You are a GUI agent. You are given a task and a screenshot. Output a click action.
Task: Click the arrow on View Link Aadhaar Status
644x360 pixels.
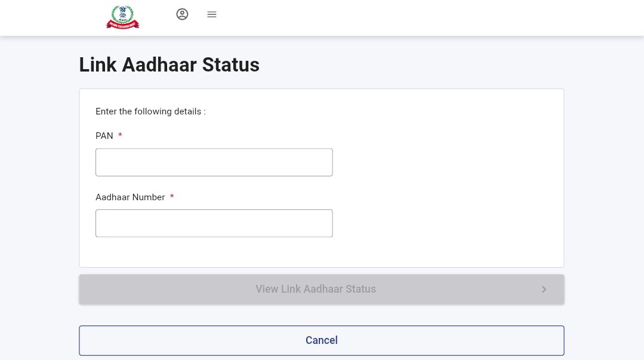(x=544, y=290)
